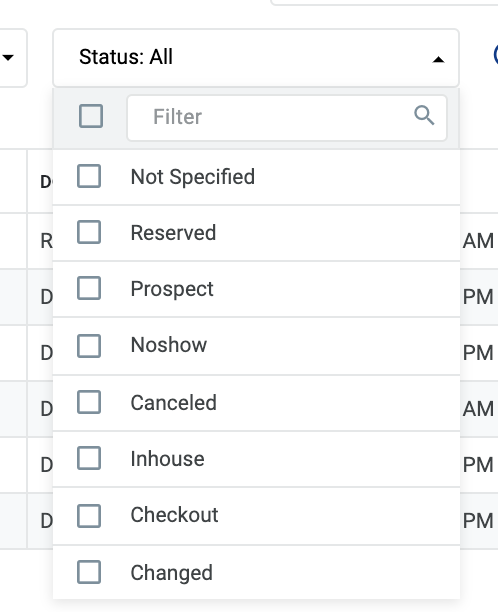This screenshot has height=612, width=498.
Task: Toggle the select-all checkbox beside Filter
Action: coord(91,116)
